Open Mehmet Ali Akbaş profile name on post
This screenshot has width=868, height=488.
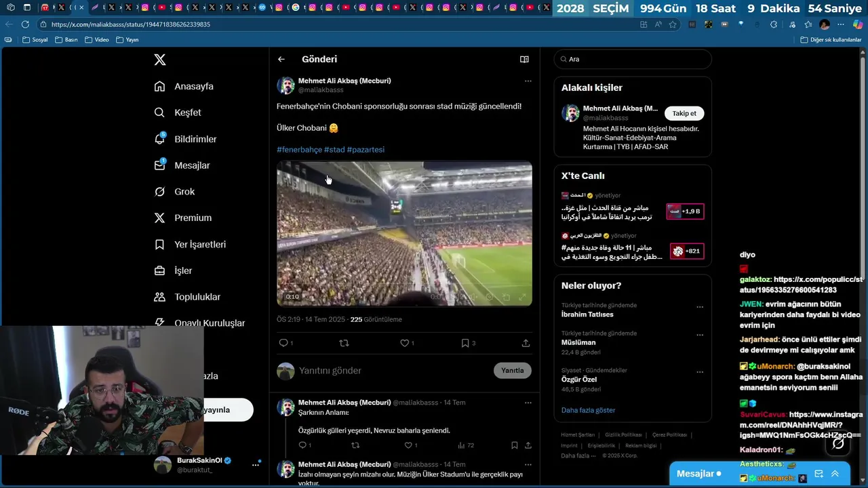click(344, 81)
